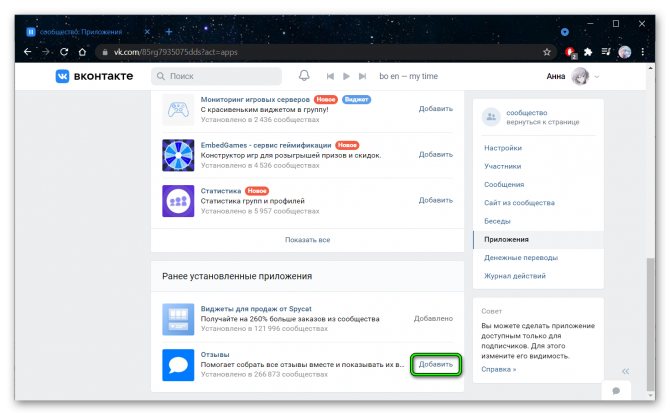Open the red adblock extension icon

pos(570,53)
